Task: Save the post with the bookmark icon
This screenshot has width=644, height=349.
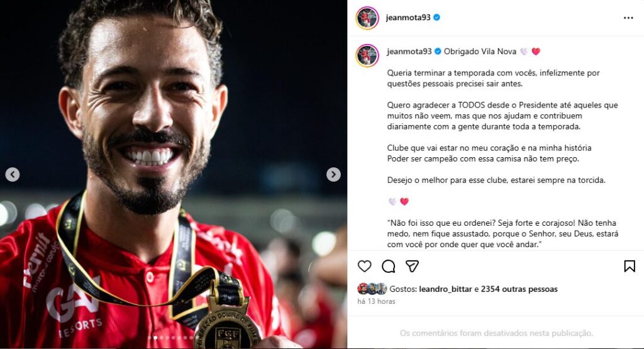Action: (629, 266)
